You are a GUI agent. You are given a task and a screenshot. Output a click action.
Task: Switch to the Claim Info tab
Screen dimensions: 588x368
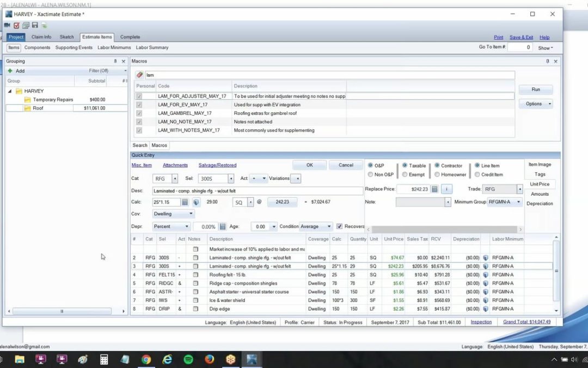click(x=41, y=37)
